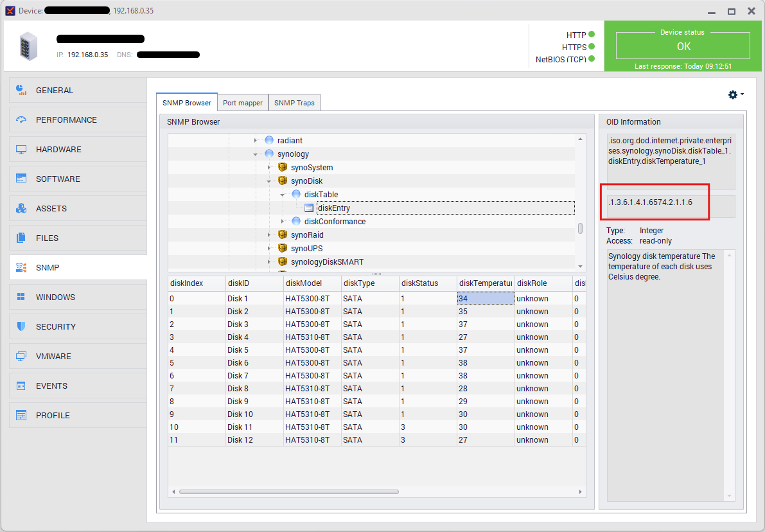Click the Windows logo sidebar icon
Screen dimensions: 765x532
(x=21, y=297)
